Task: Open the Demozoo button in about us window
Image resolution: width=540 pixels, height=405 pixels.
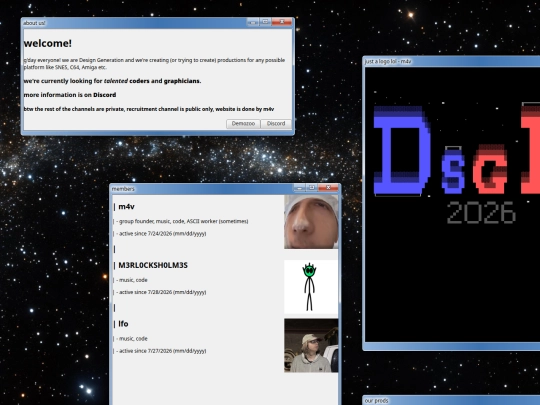Action: coord(243,124)
